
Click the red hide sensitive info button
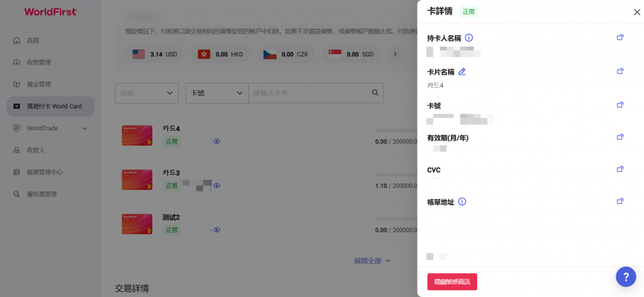[452, 282]
